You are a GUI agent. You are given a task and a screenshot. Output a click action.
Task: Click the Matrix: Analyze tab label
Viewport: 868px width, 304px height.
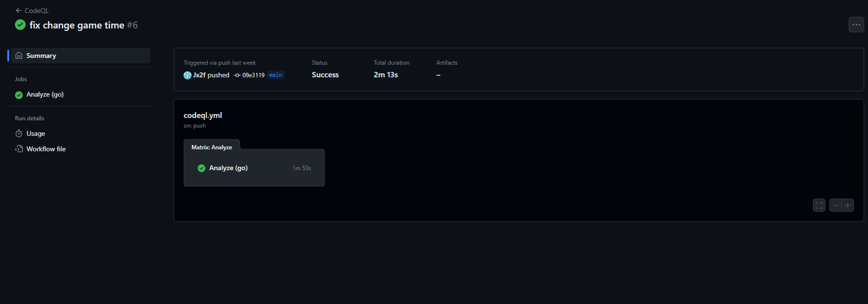[x=212, y=147]
